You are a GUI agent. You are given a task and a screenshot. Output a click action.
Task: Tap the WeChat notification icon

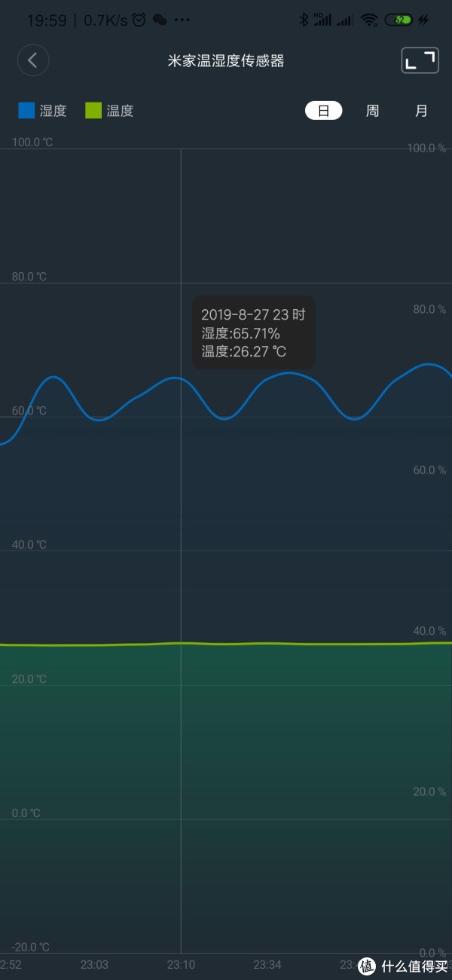click(x=160, y=20)
